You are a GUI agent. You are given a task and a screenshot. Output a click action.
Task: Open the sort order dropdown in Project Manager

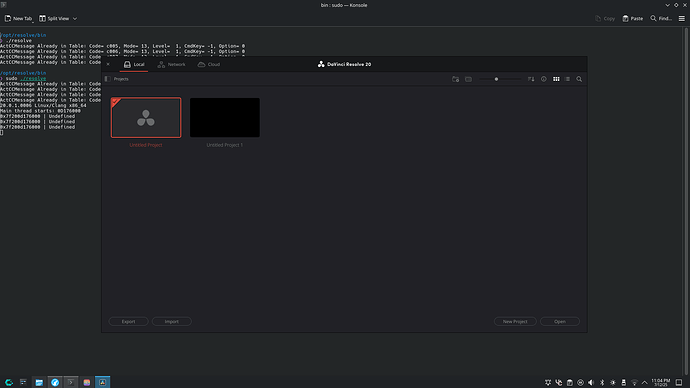point(531,79)
